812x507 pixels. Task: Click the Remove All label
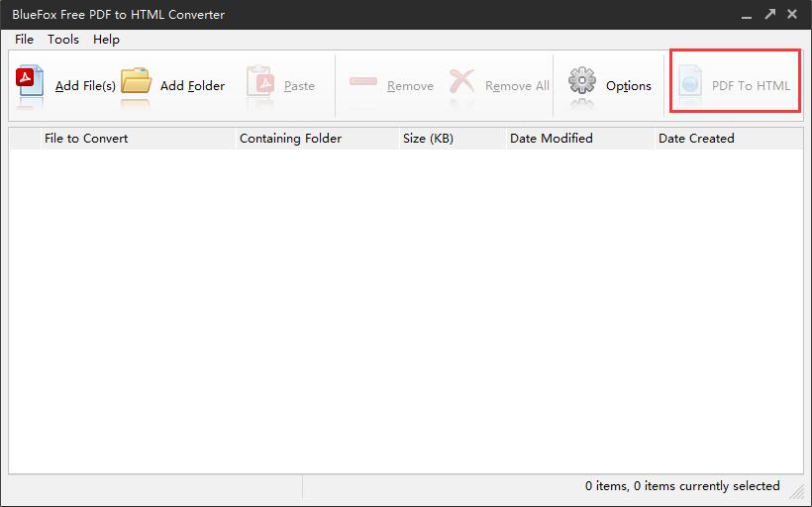pyautogui.click(x=517, y=86)
